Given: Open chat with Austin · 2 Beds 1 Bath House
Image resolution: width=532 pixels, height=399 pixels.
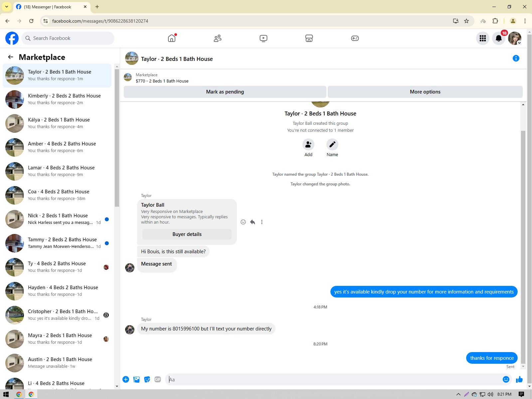Looking at the screenshot, I should point(57,363).
